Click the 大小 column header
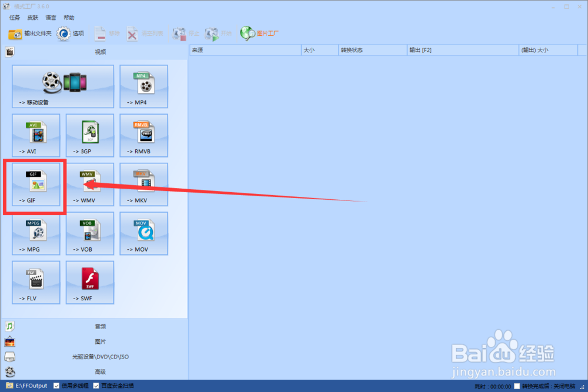The width and height of the screenshot is (588, 392). click(x=320, y=50)
